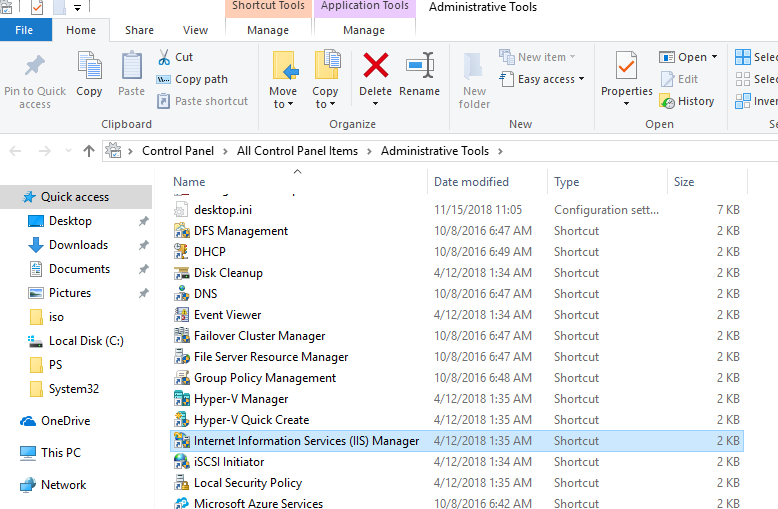This screenshot has width=778, height=509.
Task: Open the File menu tab
Action: coord(26,30)
